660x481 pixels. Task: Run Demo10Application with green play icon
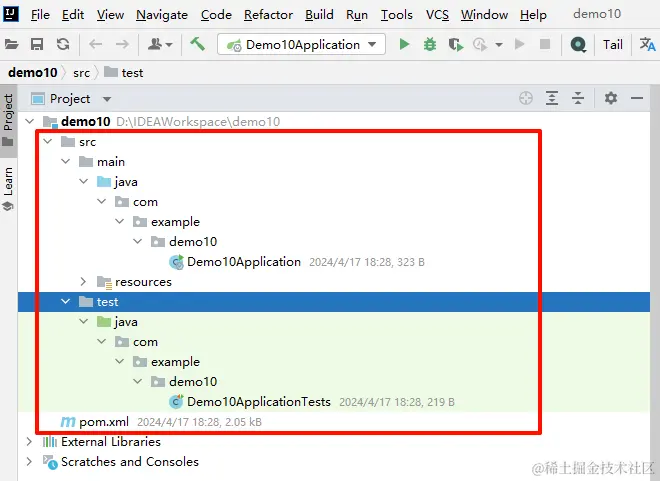pyautogui.click(x=404, y=44)
